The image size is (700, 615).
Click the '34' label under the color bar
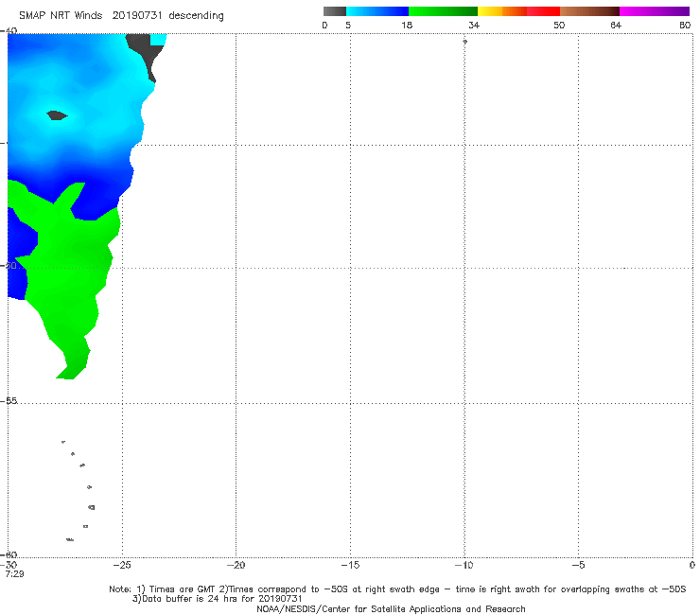474,25
